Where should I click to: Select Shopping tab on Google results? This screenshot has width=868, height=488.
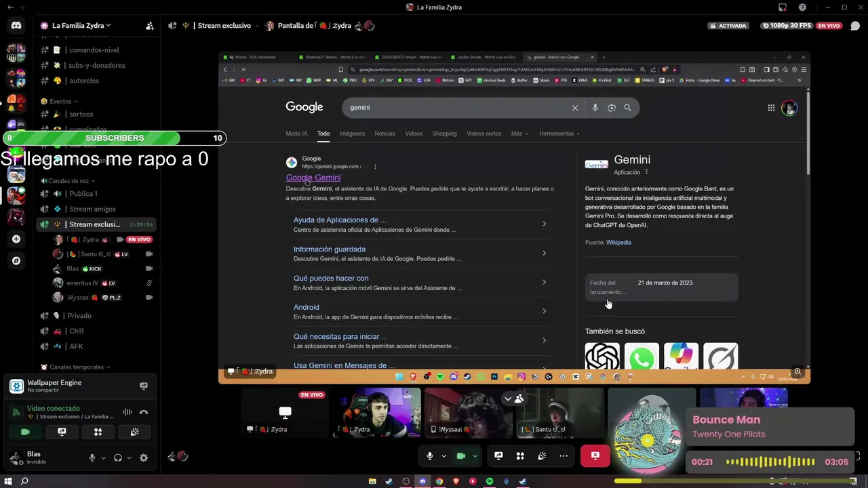tap(445, 134)
